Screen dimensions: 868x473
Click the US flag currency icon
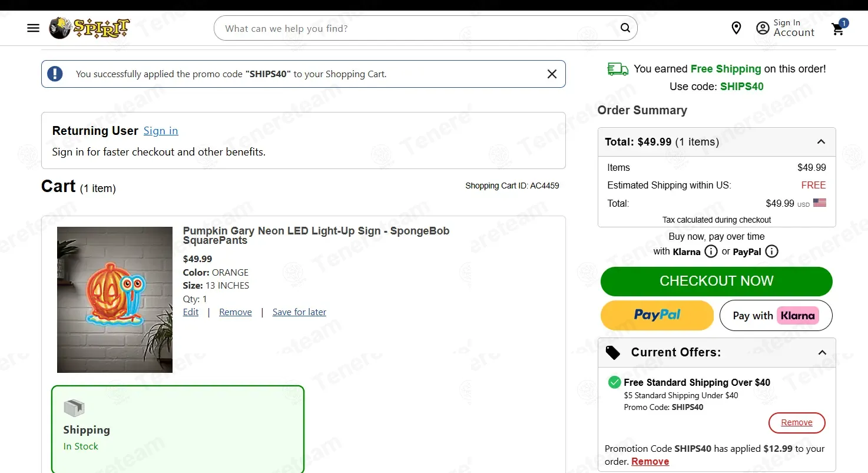820,203
